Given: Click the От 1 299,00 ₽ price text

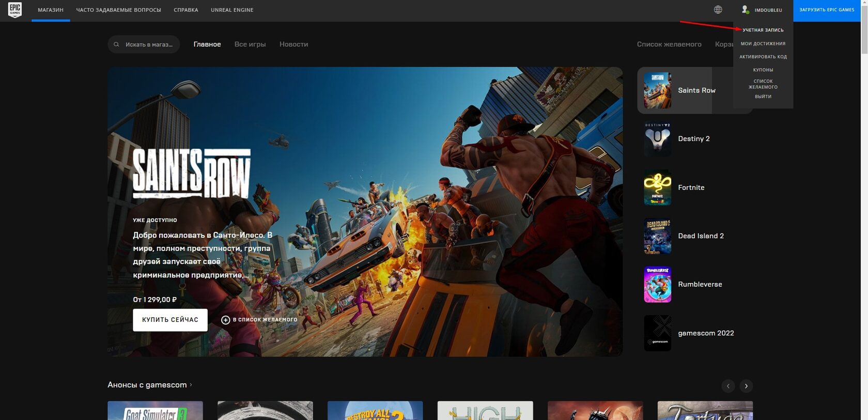Looking at the screenshot, I should 154,300.
